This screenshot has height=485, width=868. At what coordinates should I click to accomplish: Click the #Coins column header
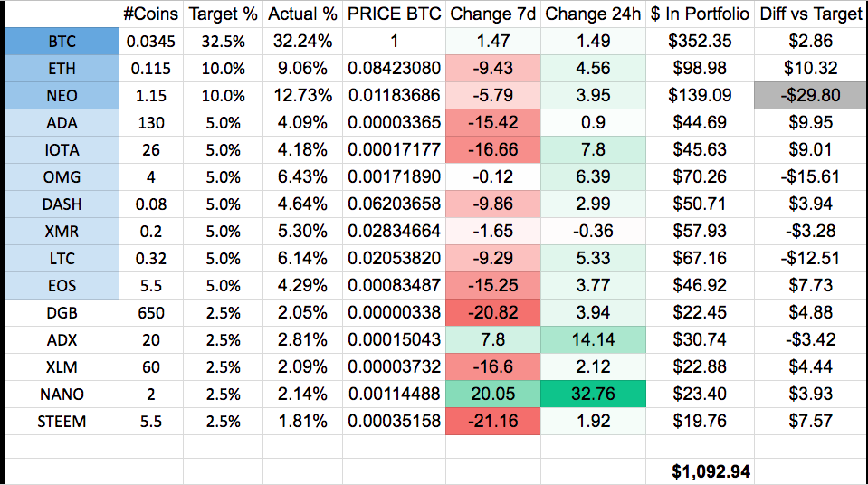(x=150, y=14)
